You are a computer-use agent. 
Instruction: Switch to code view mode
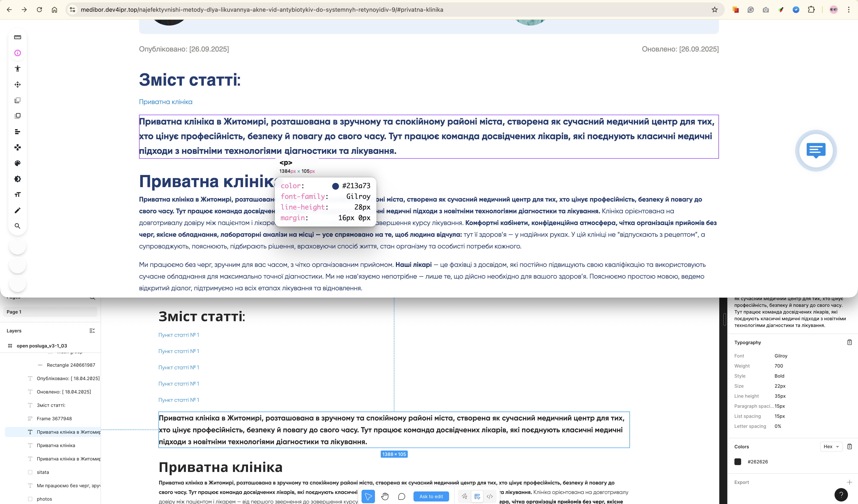[x=490, y=496]
